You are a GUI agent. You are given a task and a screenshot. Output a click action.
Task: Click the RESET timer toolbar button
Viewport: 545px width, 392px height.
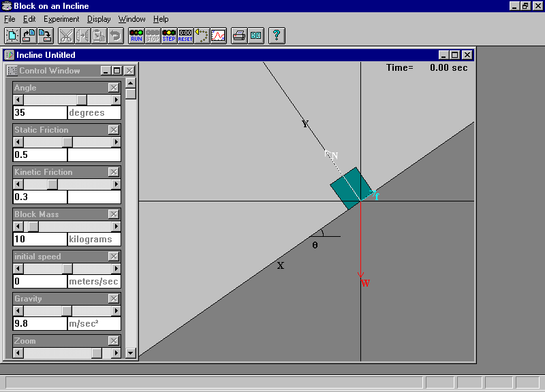point(185,35)
